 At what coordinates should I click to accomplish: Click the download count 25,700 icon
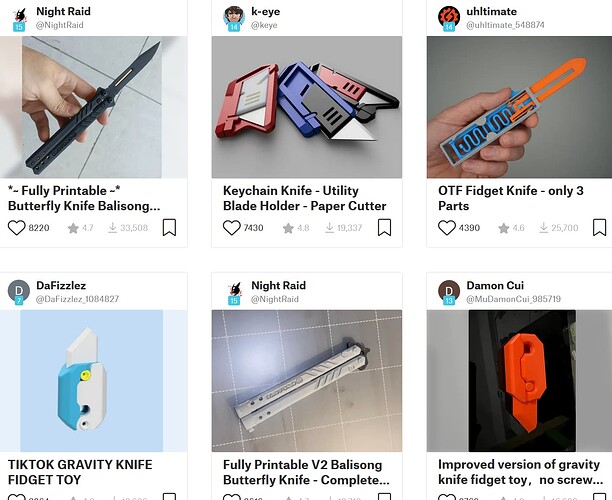coord(543,228)
